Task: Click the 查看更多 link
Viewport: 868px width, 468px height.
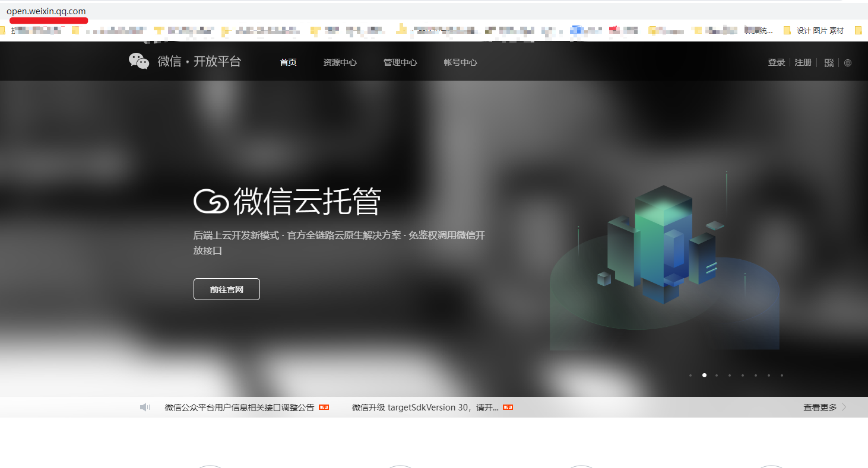Action: 820,407
